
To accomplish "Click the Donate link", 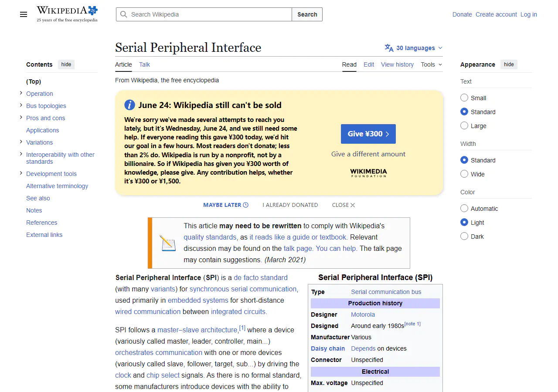I will pos(462,14).
